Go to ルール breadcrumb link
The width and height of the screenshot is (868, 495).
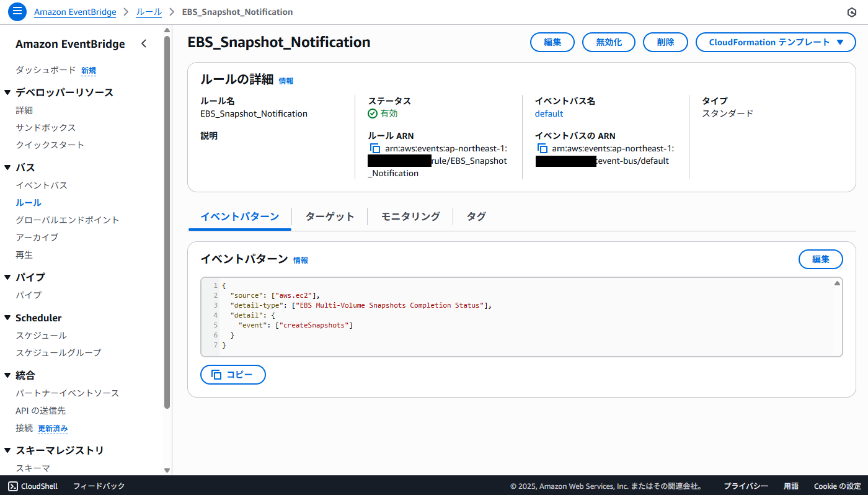click(149, 12)
